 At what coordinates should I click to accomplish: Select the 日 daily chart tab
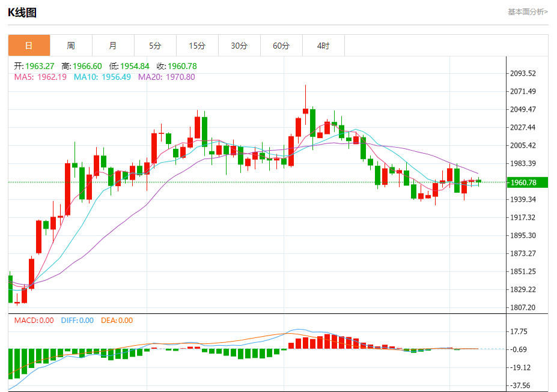(x=29, y=46)
